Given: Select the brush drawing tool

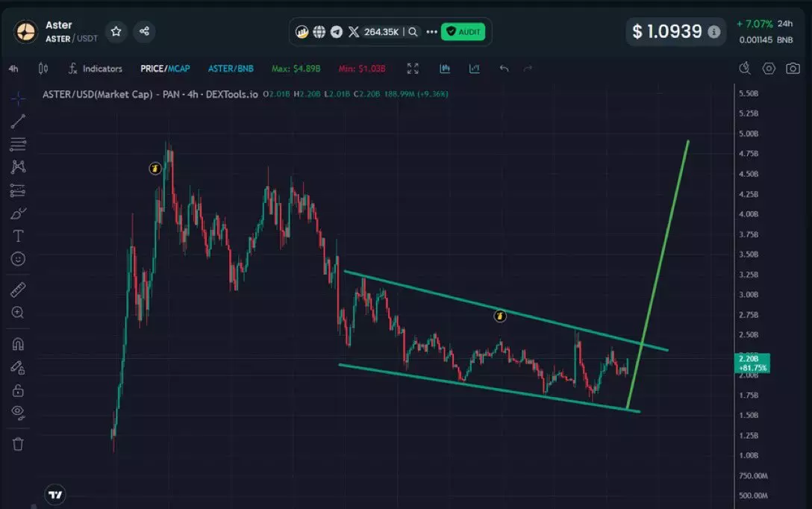Looking at the screenshot, I should [18, 213].
